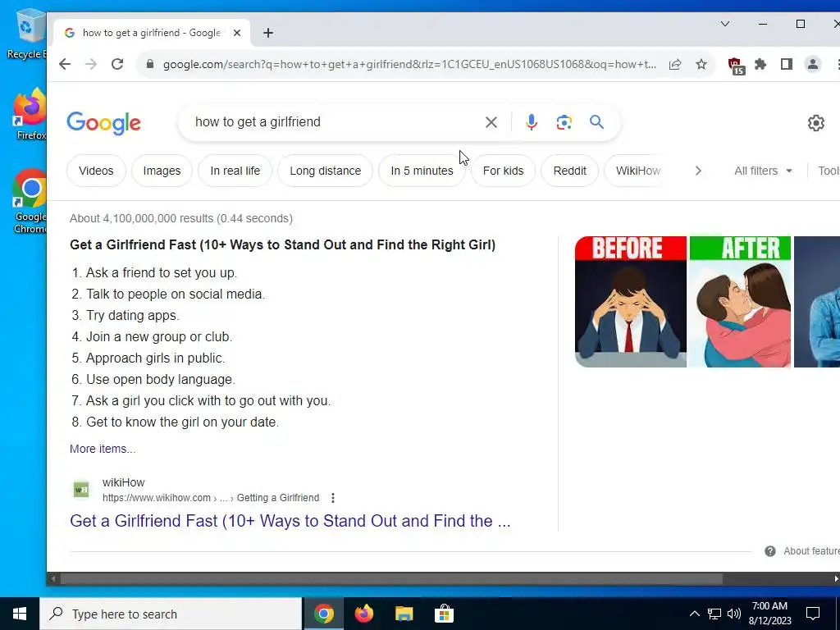Open the AFTER thumbnail image
Screen dimensions: 840x630
[740, 302]
